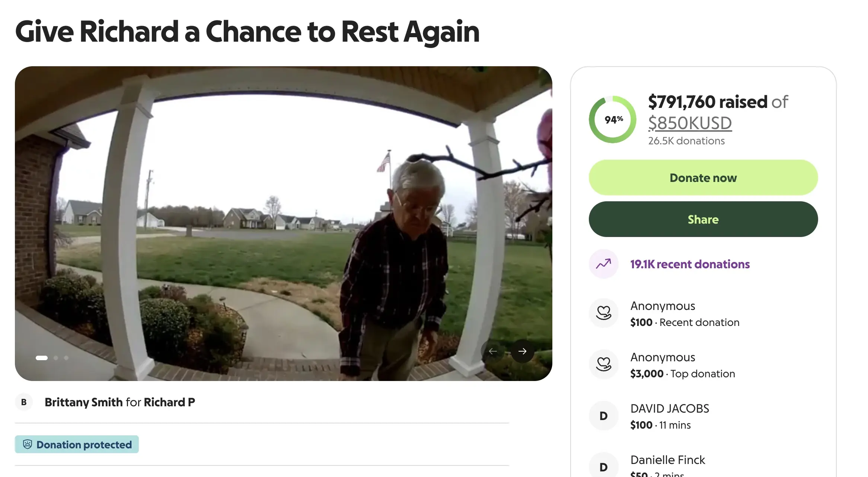Go back using the left carousel arrow

pos(493,351)
